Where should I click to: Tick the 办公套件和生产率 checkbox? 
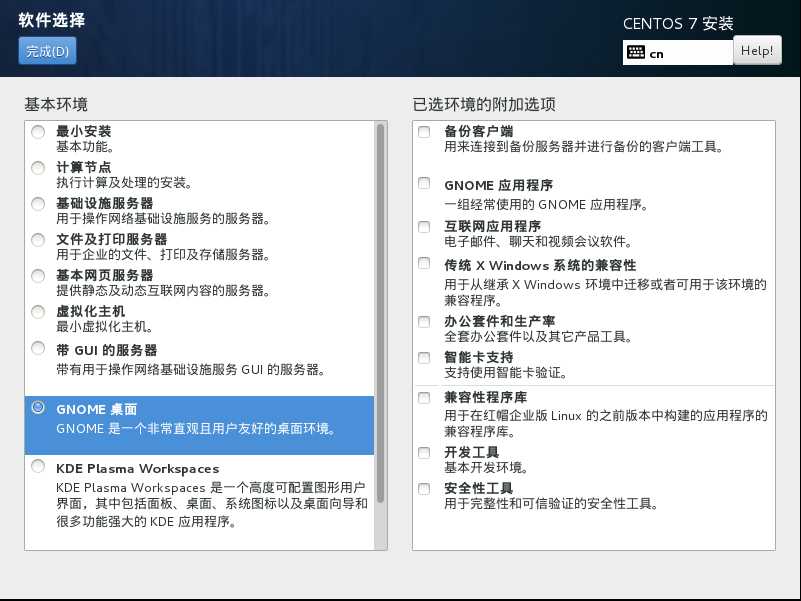[424, 322]
